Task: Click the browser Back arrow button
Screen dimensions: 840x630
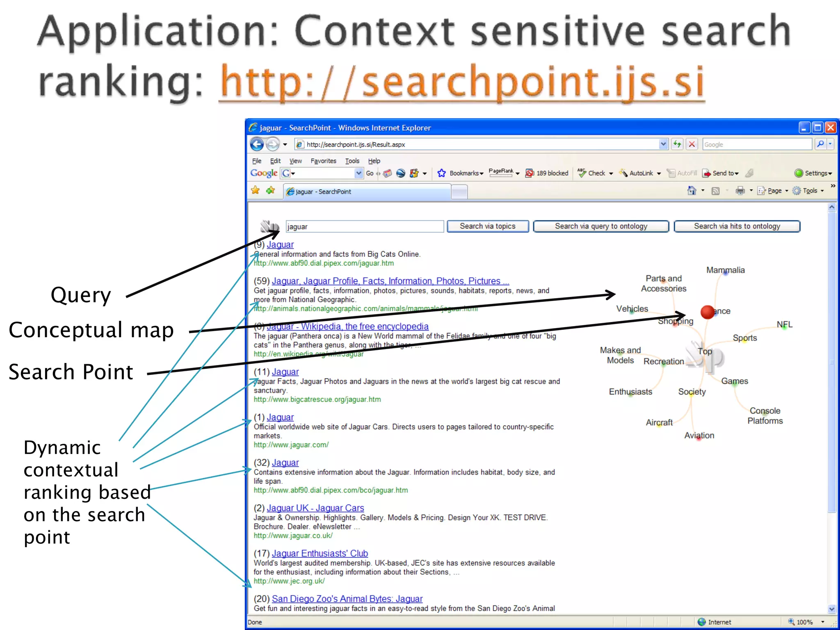Action: click(x=257, y=144)
